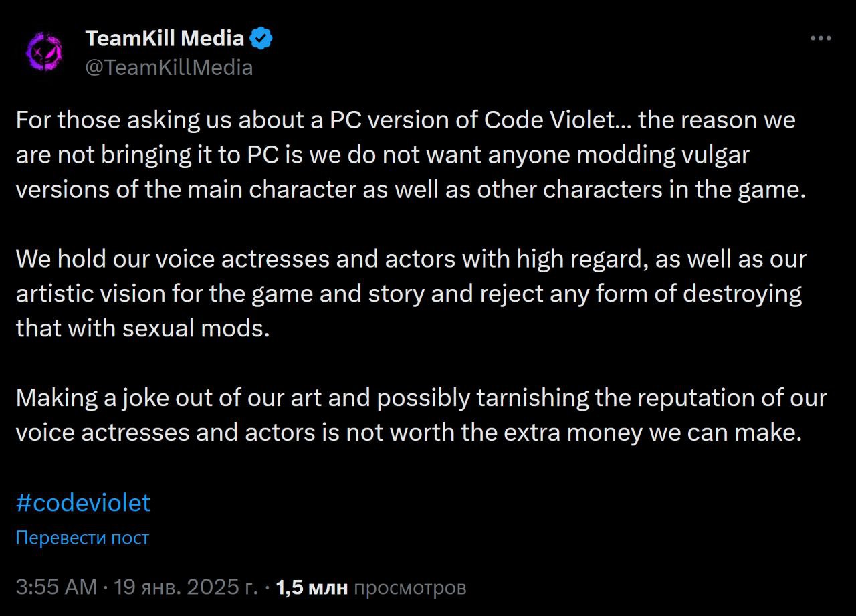Click the @TeamKillMedia handle
The image size is (856, 616).
tap(169, 68)
